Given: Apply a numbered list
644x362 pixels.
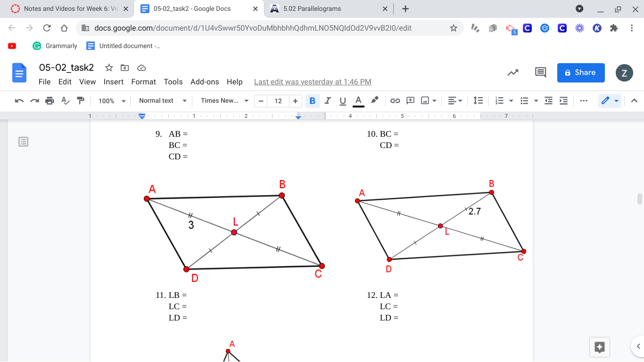Looking at the screenshot, I should pyautogui.click(x=500, y=100).
